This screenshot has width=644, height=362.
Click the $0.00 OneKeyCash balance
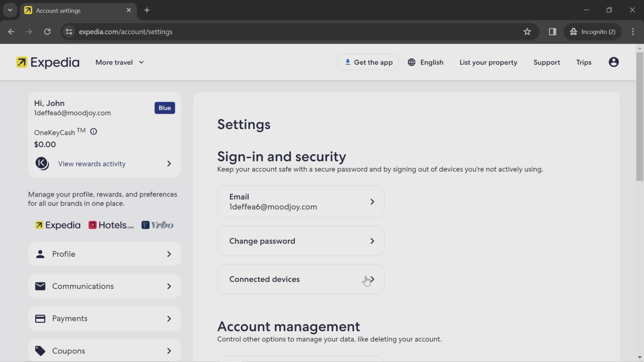tap(45, 144)
